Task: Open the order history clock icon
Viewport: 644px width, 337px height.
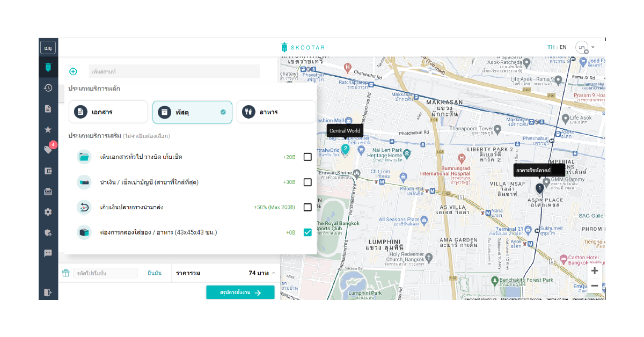Action: coord(48,88)
